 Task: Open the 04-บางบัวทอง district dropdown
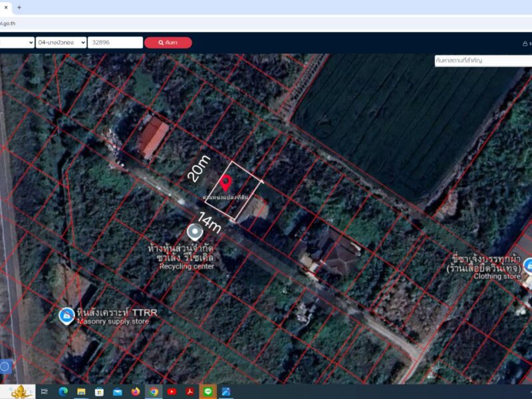point(61,43)
